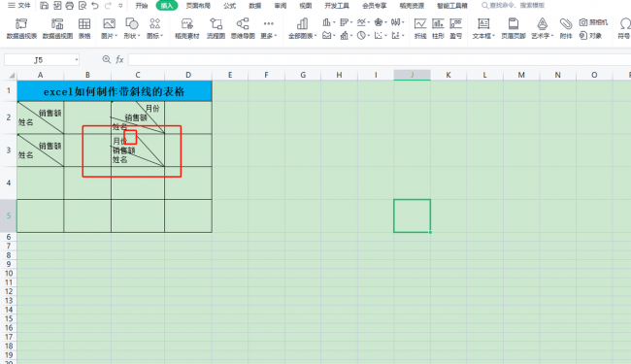Click the Print icon in quick access toolbar
631x364 pixels.
click(x=69, y=5)
